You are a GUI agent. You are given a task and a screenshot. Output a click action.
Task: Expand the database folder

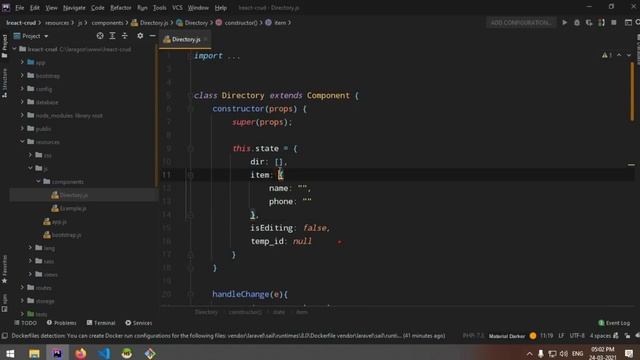tap(22, 102)
